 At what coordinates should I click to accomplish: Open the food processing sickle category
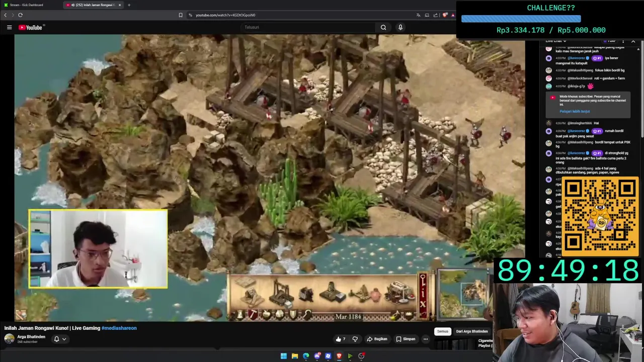pos(307,315)
